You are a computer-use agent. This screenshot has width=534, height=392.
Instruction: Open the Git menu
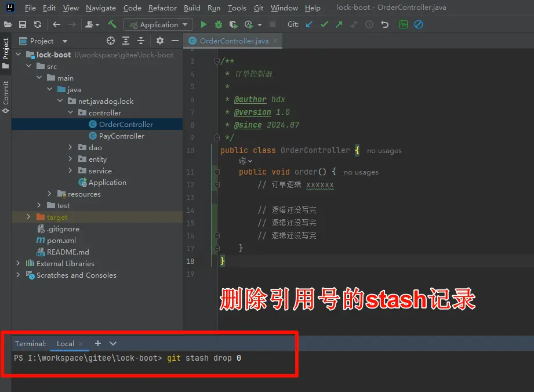(x=259, y=8)
